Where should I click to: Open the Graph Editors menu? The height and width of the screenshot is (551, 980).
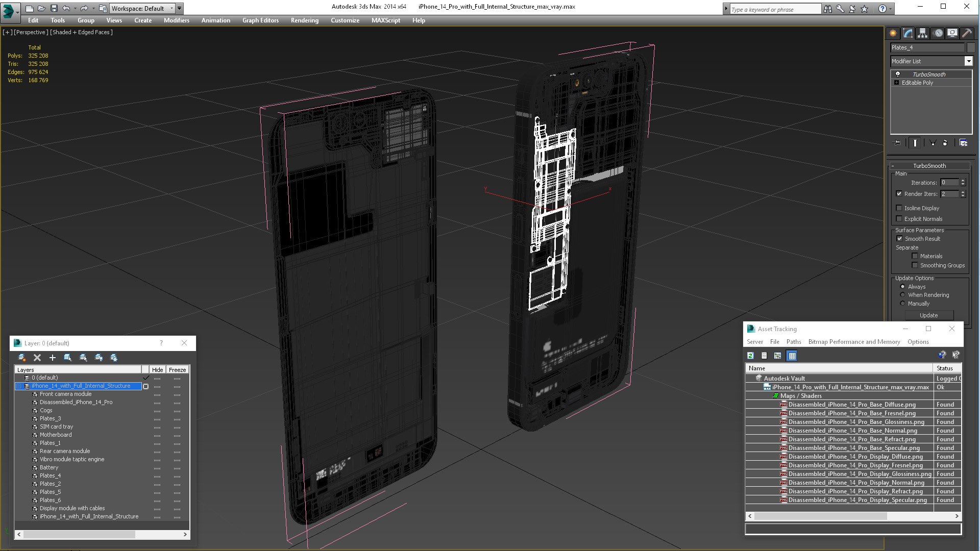point(260,20)
